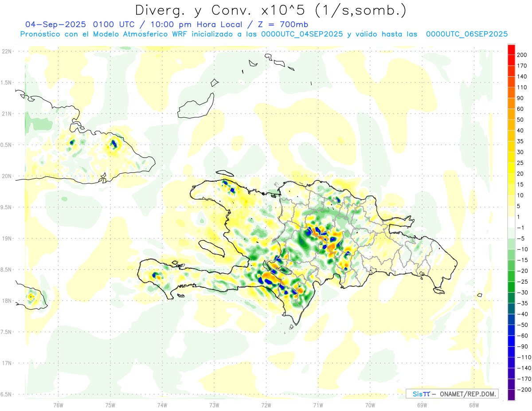This screenshot has width=532, height=411.
Task: Click the topmost red swatch on color scale
Action: (511, 50)
